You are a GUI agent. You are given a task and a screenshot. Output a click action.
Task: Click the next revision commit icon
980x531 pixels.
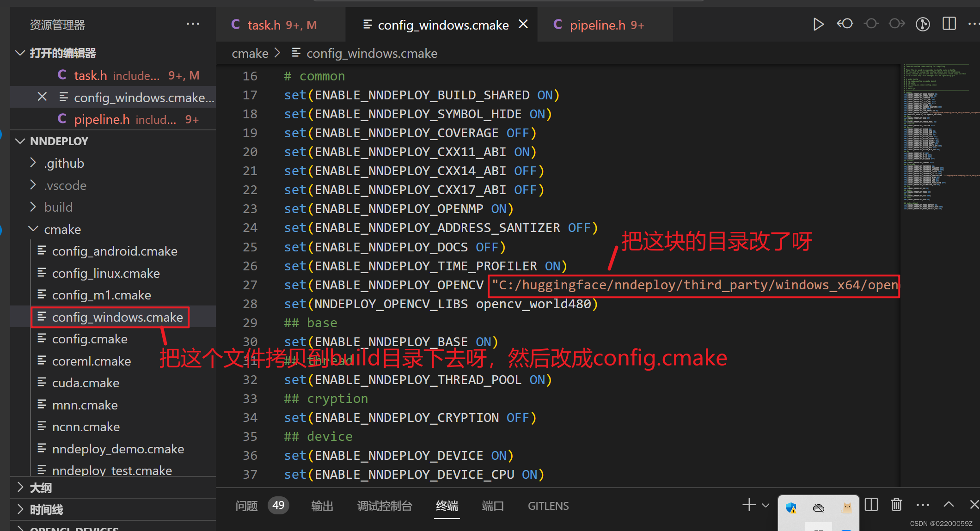(897, 24)
